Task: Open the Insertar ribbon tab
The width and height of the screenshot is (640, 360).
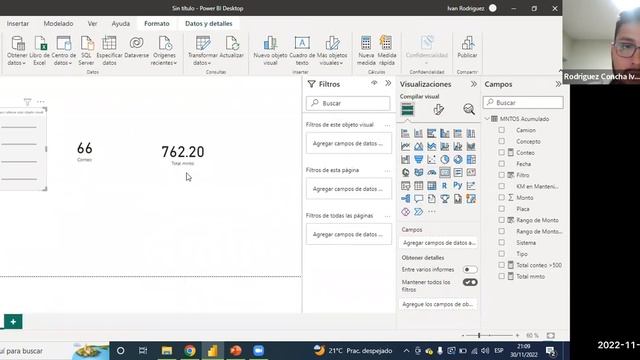Action: [18, 24]
